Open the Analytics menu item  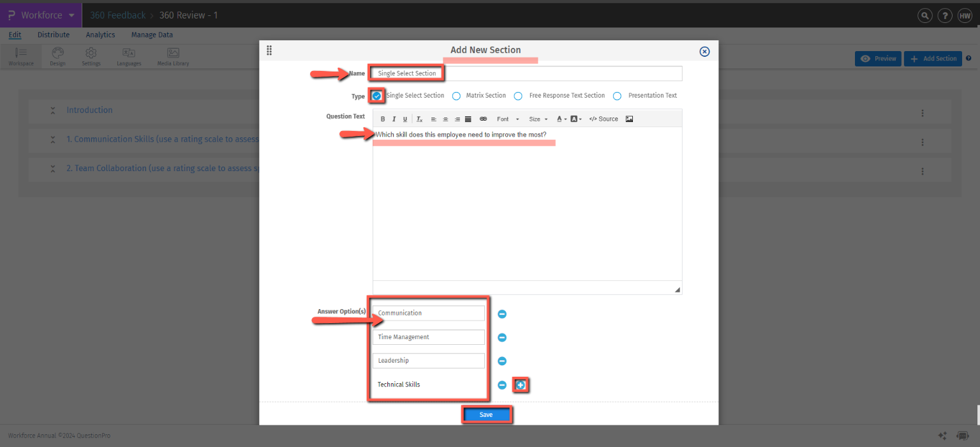tap(100, 34)
